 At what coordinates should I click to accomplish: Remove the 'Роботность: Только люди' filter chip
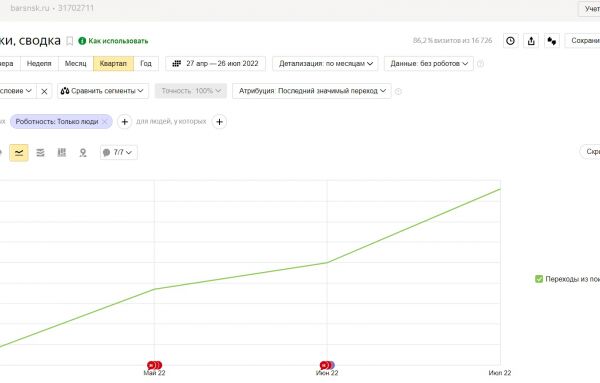(105, 122)
